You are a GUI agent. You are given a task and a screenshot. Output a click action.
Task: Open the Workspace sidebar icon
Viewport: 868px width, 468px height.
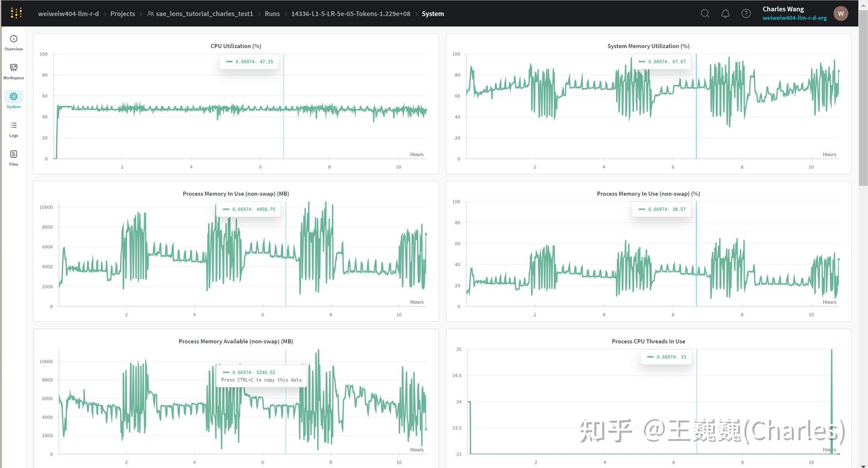tap(13, 71)
